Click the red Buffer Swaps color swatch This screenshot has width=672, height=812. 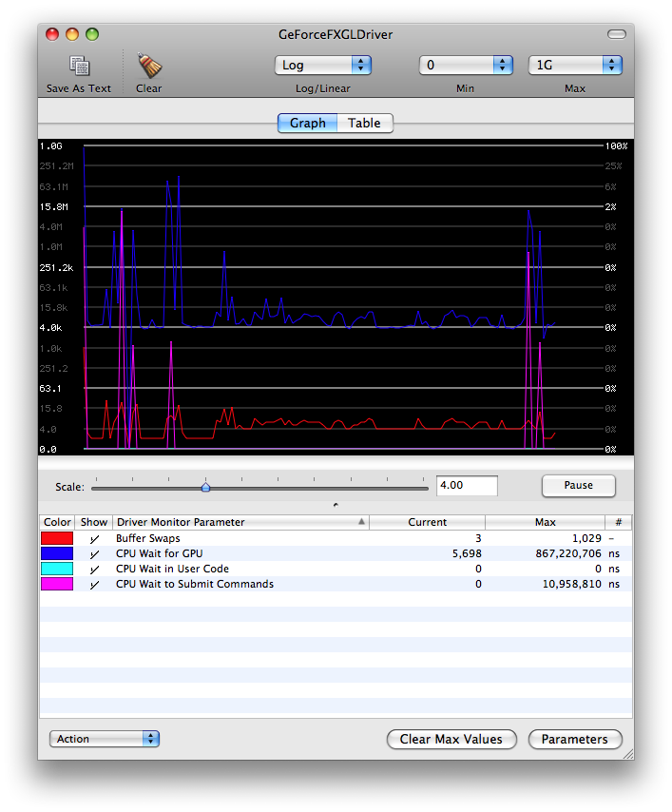pos(57,538)
